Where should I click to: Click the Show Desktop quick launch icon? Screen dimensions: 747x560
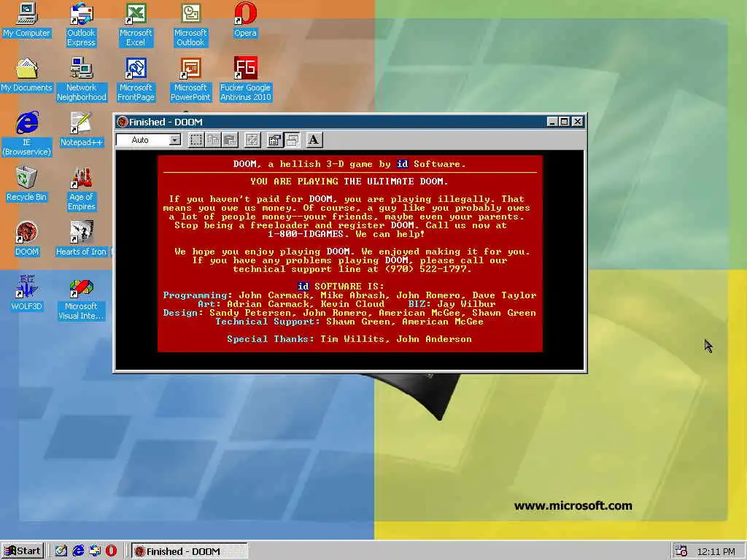61,551
